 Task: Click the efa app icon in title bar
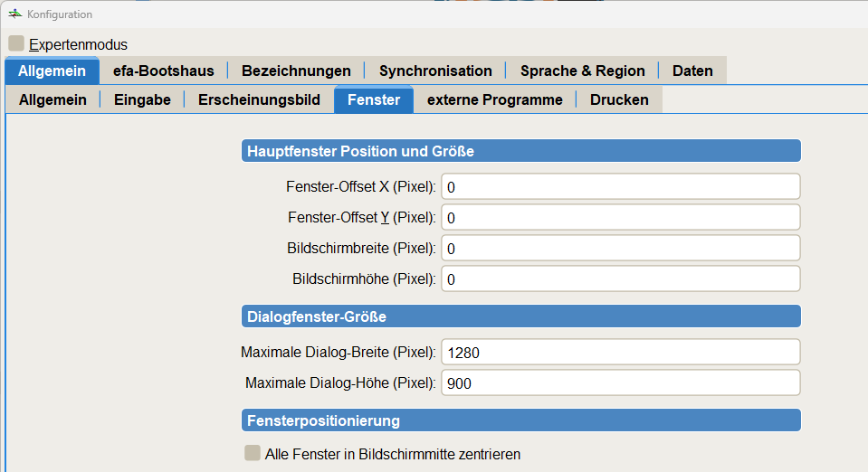coord(14,14)
